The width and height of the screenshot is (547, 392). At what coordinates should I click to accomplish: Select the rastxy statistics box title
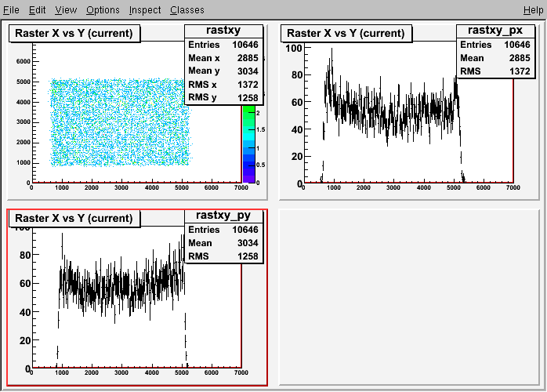pyautogui.click(x=223, y=31)
